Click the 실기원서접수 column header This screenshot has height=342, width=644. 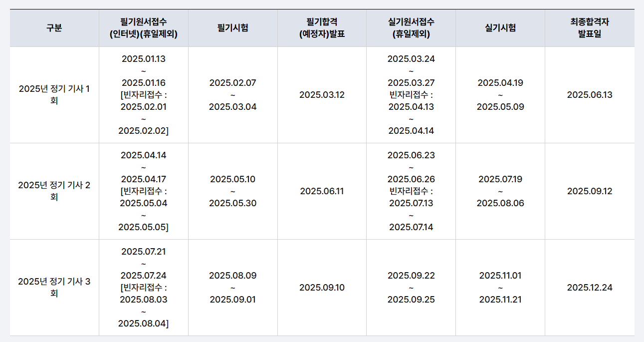point(411,28)
